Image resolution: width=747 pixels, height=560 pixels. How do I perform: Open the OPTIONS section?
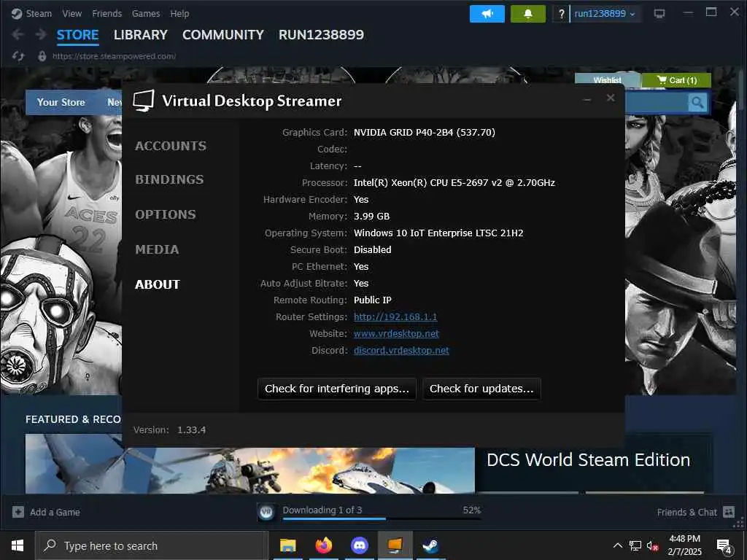166,214
